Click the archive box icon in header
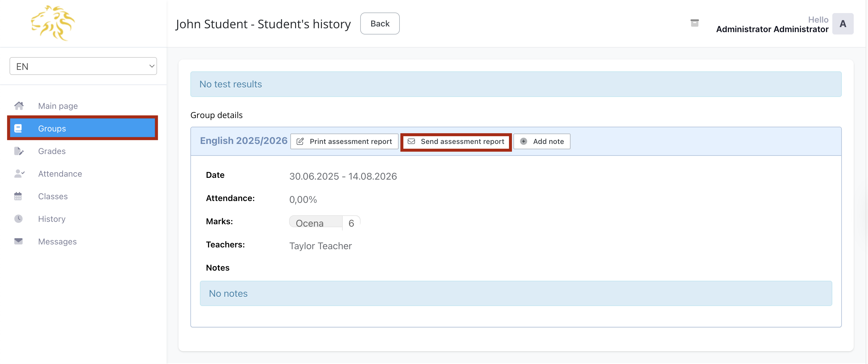 coord(694,23)
